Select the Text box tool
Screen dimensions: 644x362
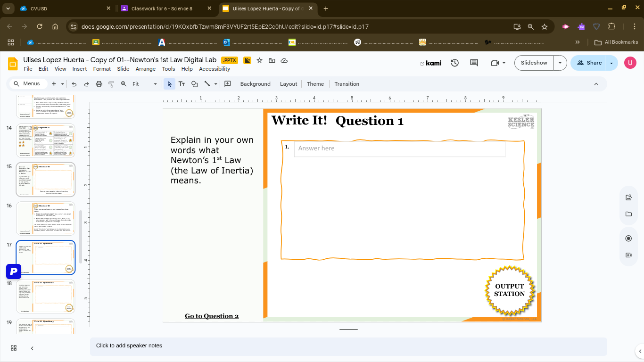[x=182, y=83]
